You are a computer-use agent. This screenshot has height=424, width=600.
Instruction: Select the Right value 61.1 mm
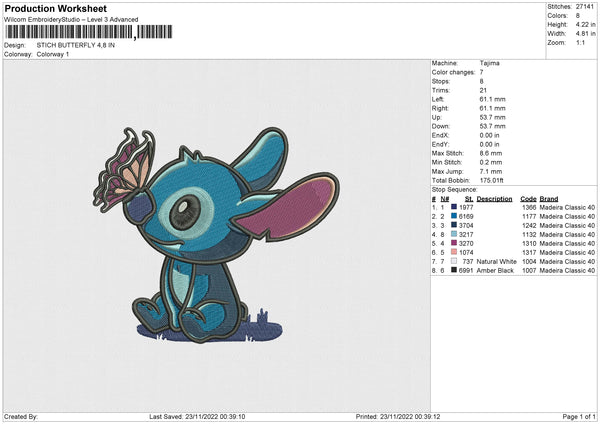click(492, 108)
